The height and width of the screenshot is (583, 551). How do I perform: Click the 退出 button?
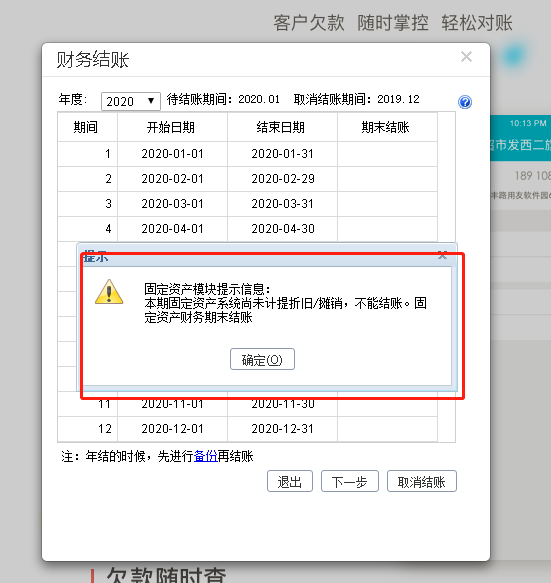290,481
